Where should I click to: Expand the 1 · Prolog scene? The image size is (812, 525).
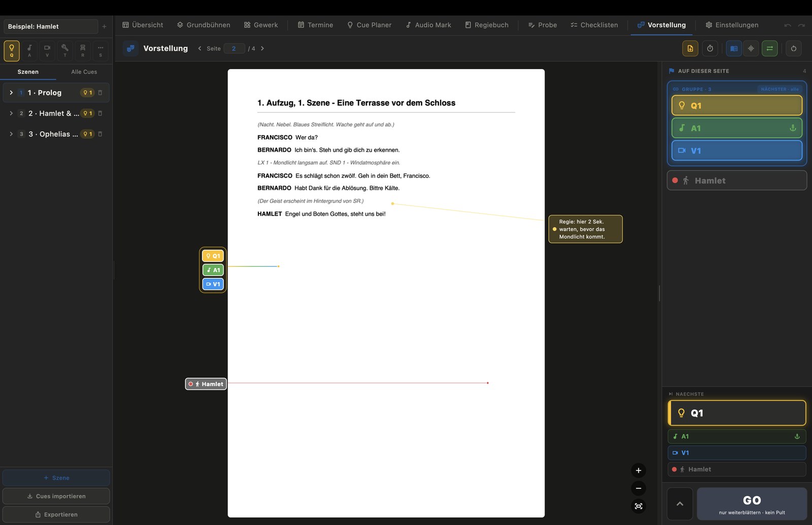(x=11, y=92)
